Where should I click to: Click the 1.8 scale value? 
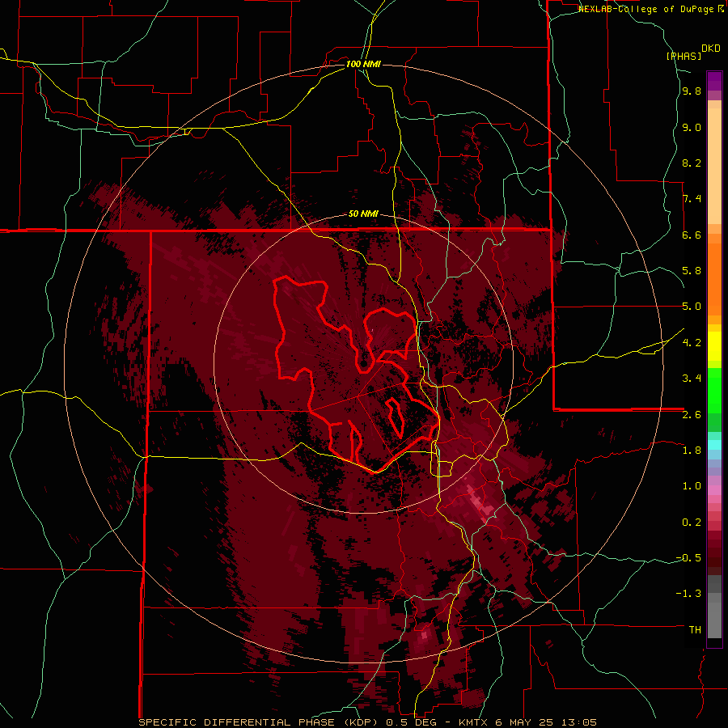(x=692, y=450)
